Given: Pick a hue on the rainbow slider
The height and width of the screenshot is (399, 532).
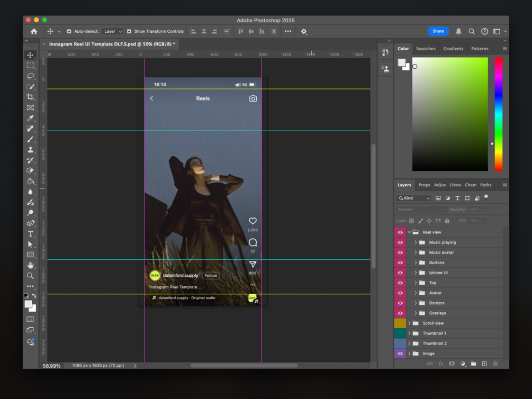Looking at the screenshot, I should coord(498,114).
